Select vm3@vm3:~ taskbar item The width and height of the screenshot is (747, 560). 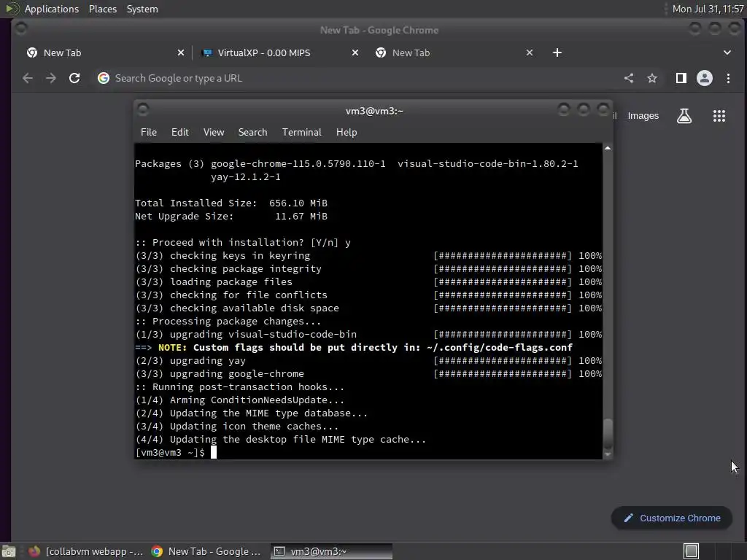click(x=332, y=551)
